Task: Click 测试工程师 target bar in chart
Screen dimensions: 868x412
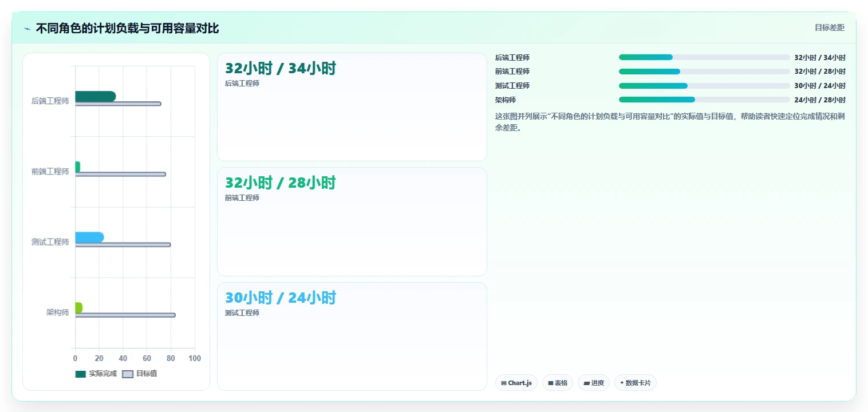Action: tap(123, 245)
